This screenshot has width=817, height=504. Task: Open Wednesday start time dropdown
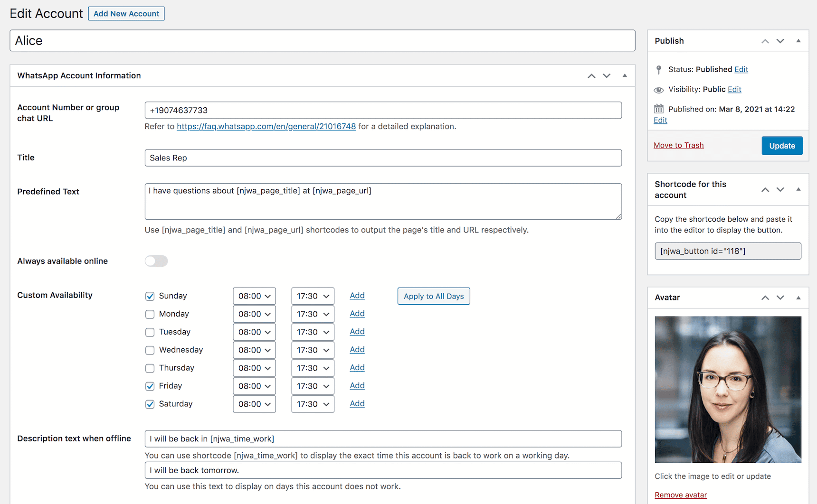click(x=254, y=350)
